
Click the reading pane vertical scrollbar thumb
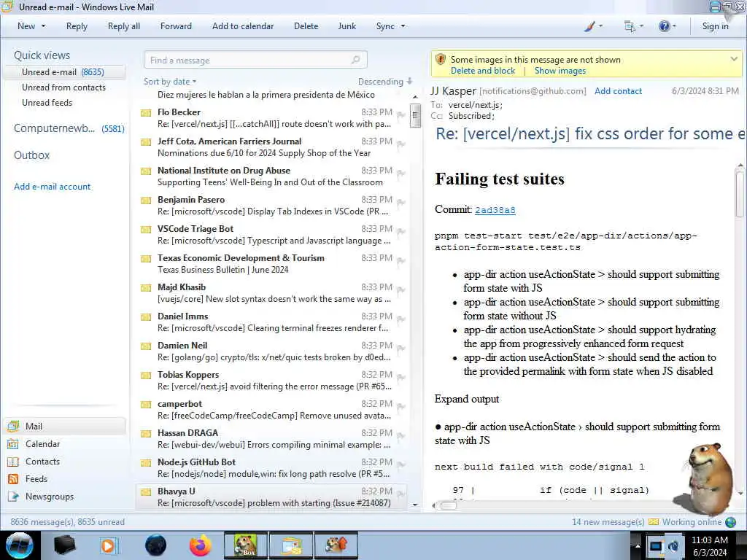pyautogui.click(x=740, y=193)
